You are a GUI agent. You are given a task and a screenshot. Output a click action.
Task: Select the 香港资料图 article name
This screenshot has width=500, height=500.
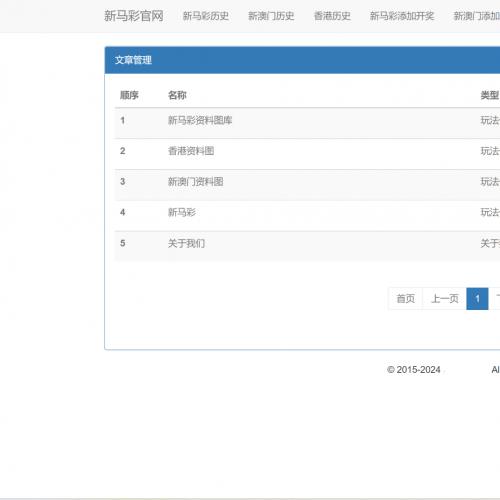coord(191,151)
